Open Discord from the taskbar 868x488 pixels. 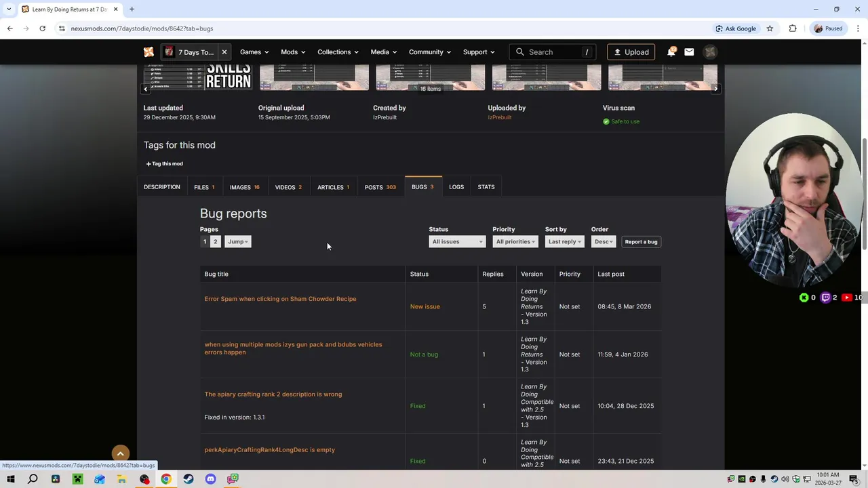[x=210, y=479]
